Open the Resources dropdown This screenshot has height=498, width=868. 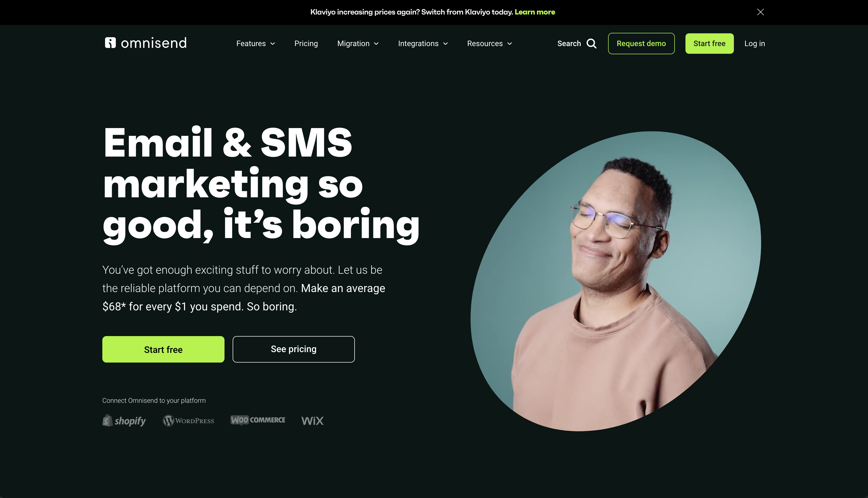point(489,44)
